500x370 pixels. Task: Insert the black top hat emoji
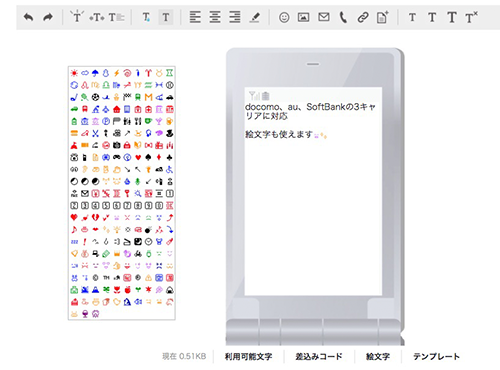pyautogui.click(x=169, y=133)
